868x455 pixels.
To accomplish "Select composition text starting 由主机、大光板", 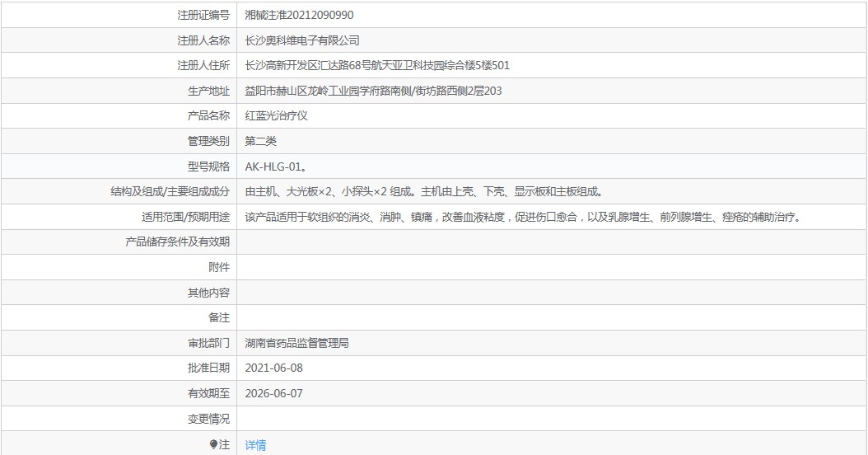I will point(425,192).
